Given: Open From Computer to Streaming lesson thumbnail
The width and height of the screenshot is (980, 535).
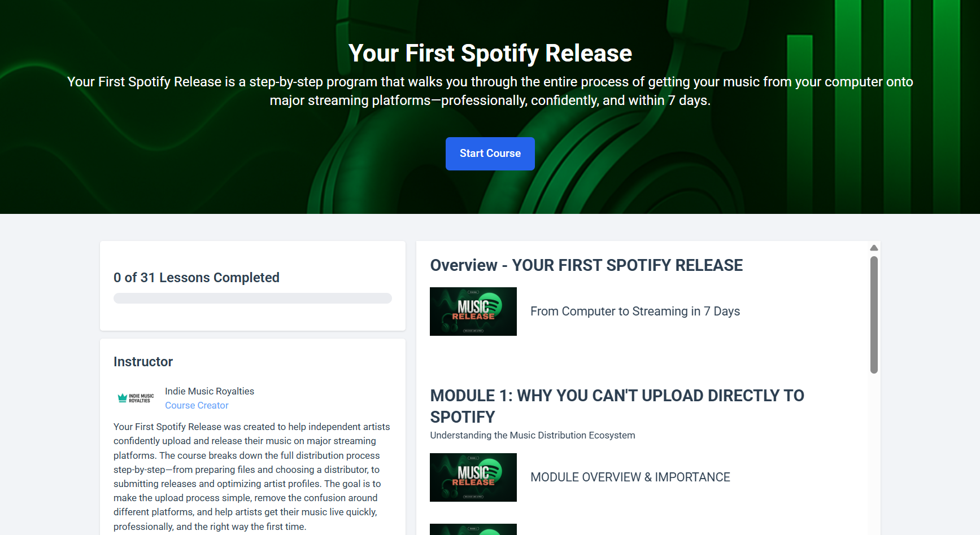Looking at the screenshot, I should pos(473,312).
